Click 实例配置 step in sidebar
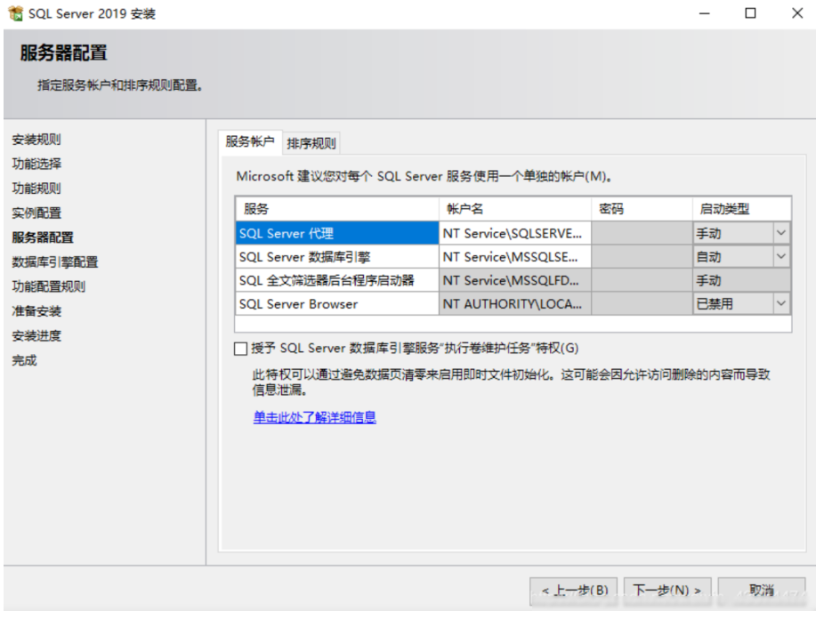The image size is (840, 619). coord(36,213)
